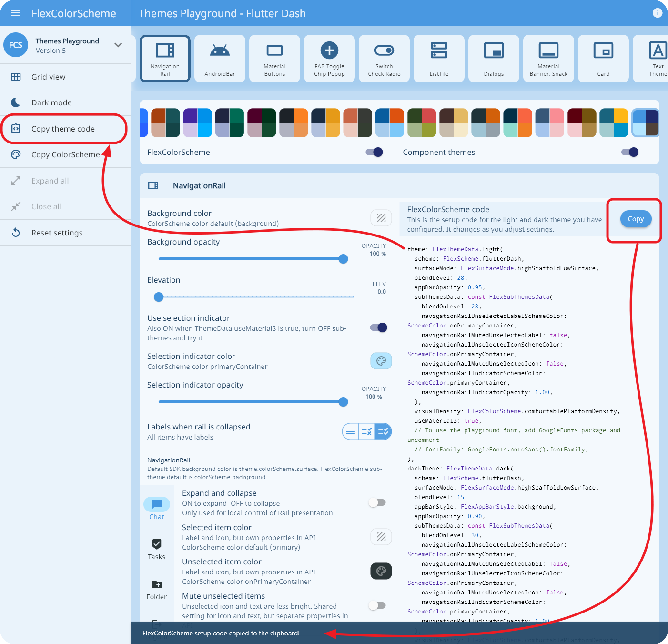The height and width of the screenshot is (644, 668).
Task: Open the Selection indicator color picker
Action: (381, 361)
